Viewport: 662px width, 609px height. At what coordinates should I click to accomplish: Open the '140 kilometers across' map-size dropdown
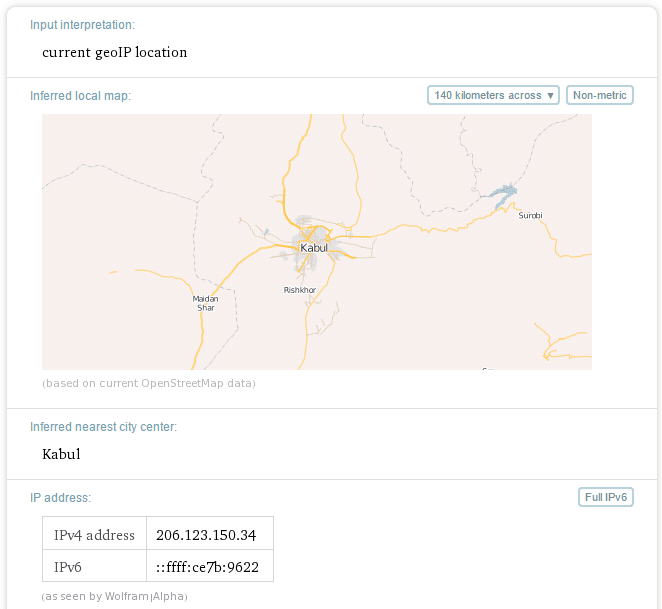(487, 96)
